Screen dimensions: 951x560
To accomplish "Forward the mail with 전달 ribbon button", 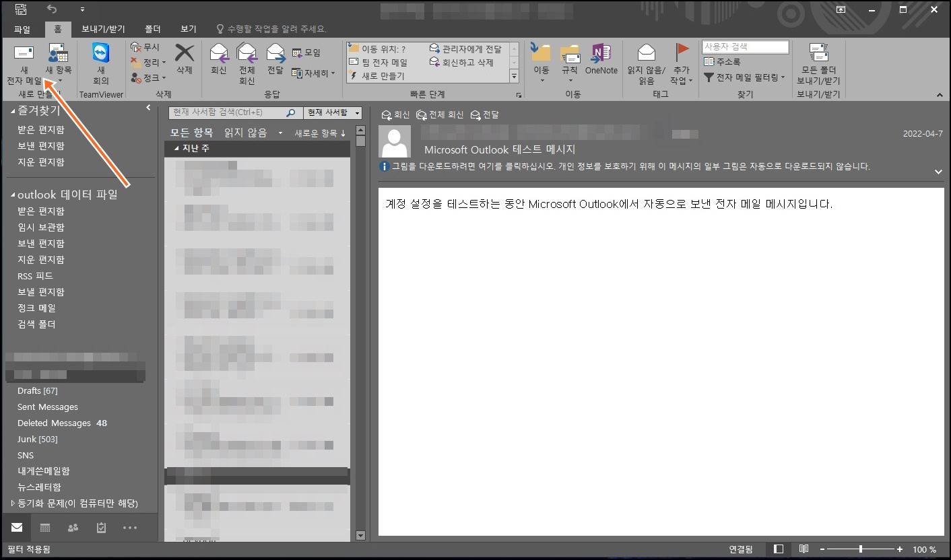I will click(275, 59).
